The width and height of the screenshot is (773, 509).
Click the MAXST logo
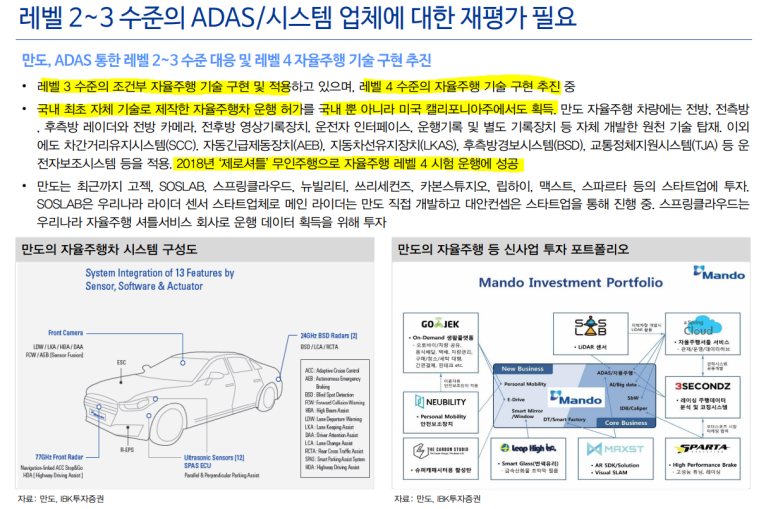click(x=615, y=449)
